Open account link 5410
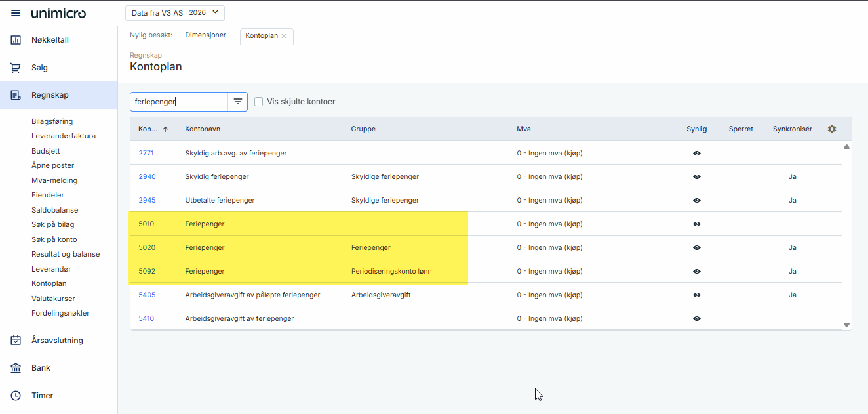 (146, 318)
